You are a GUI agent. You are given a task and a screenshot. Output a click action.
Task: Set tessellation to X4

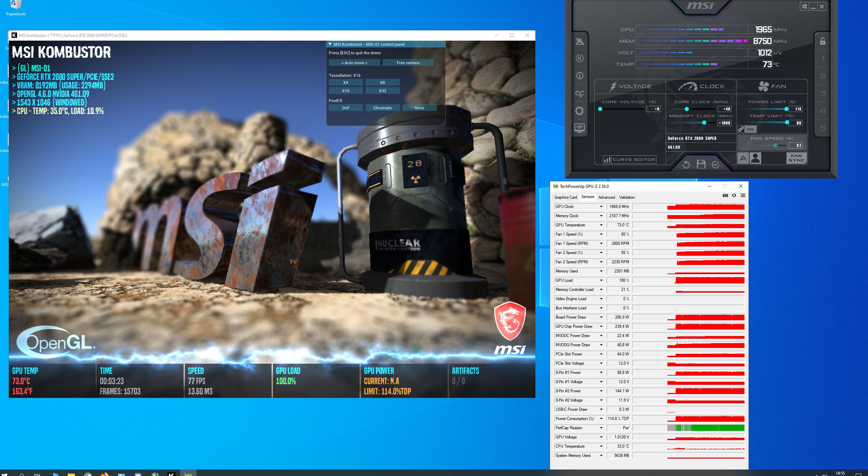point(346,82)
